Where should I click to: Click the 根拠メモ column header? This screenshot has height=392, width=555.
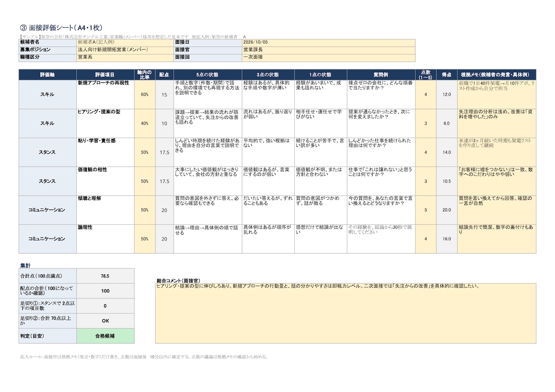497,75
